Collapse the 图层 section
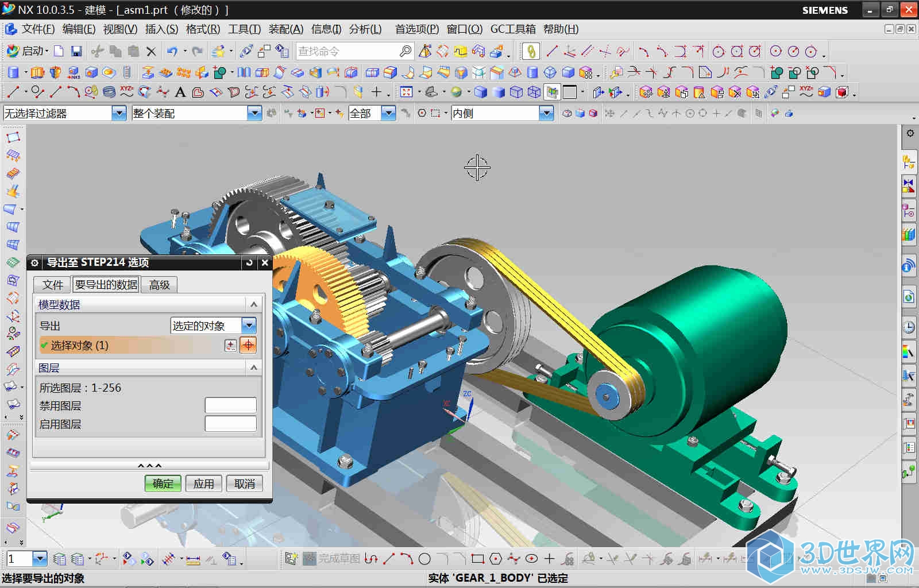 point(254,367)
